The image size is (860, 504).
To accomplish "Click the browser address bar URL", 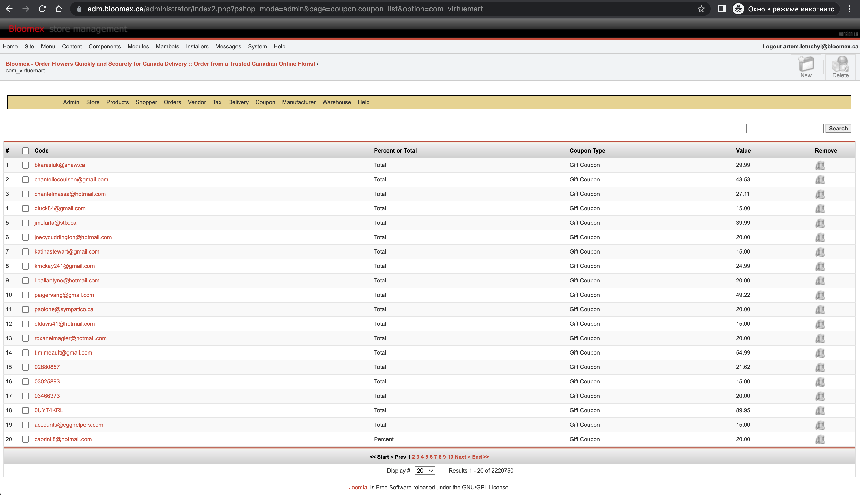I will (x=285, y=9).
